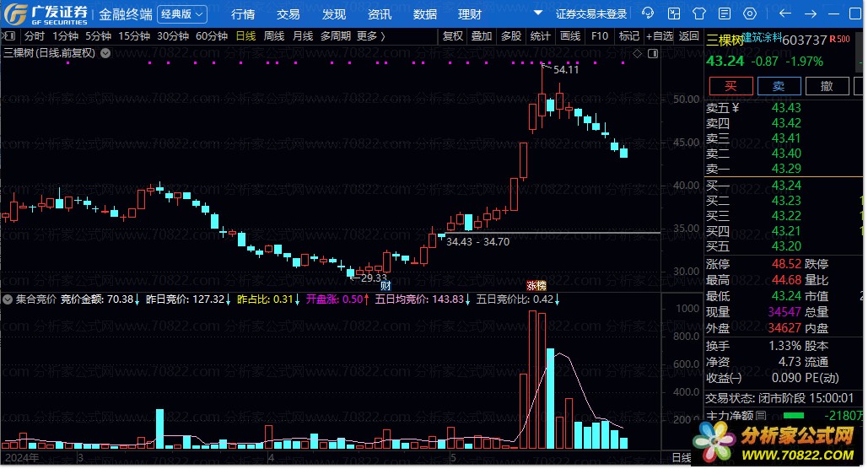Open the 理财 menu
This screenshot has width=868, height=469.
[469, 14]
